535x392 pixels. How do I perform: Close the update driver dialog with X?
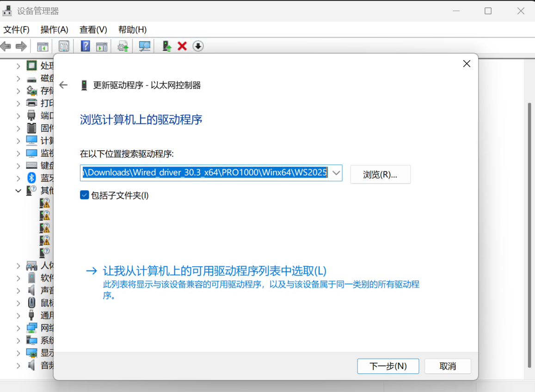[467, 64]
